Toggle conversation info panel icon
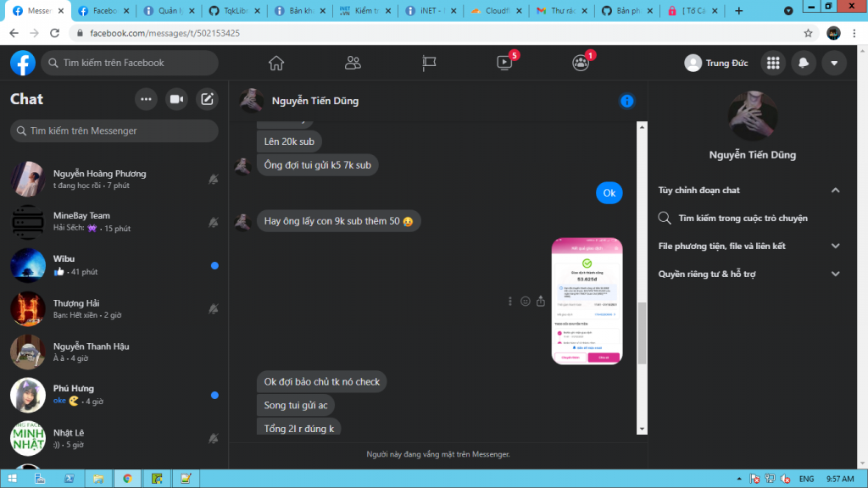Image resolution: width=868 pixels, height=488 pixels. click(x=626, y=101)
